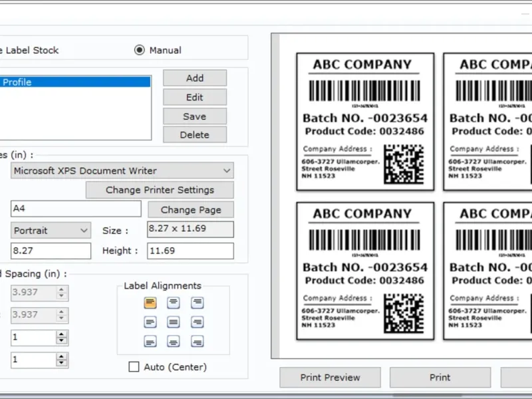Click the Print Preview button

pyautogui.click(x=330, y=377)
